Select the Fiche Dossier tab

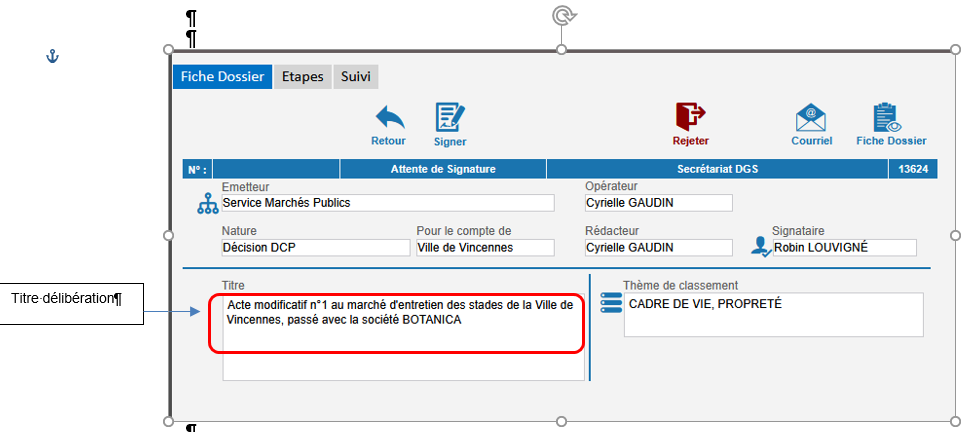point(222,77)
